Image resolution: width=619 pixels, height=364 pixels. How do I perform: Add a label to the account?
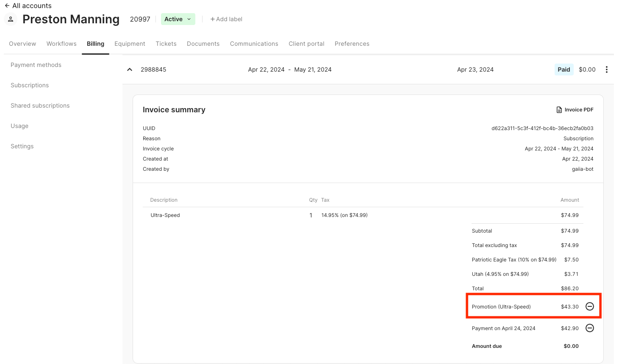pos(226,19)
